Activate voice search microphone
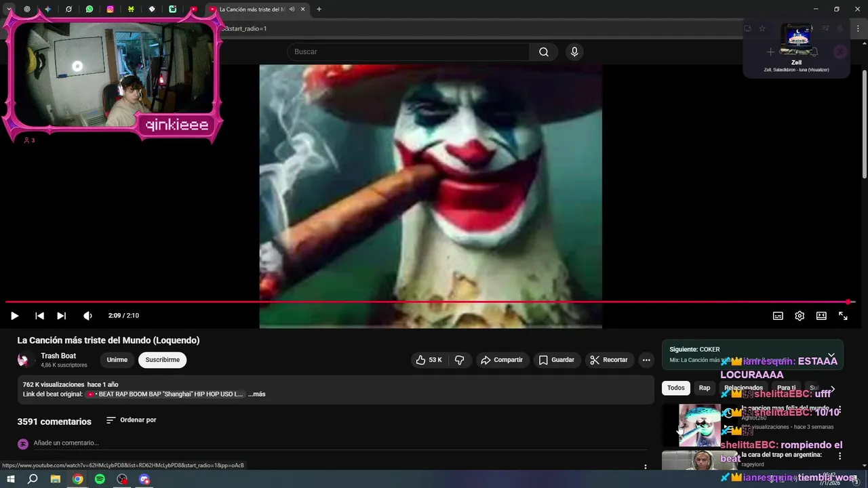The height and width of the screenshot is (488, 868). tap(574, 52)
